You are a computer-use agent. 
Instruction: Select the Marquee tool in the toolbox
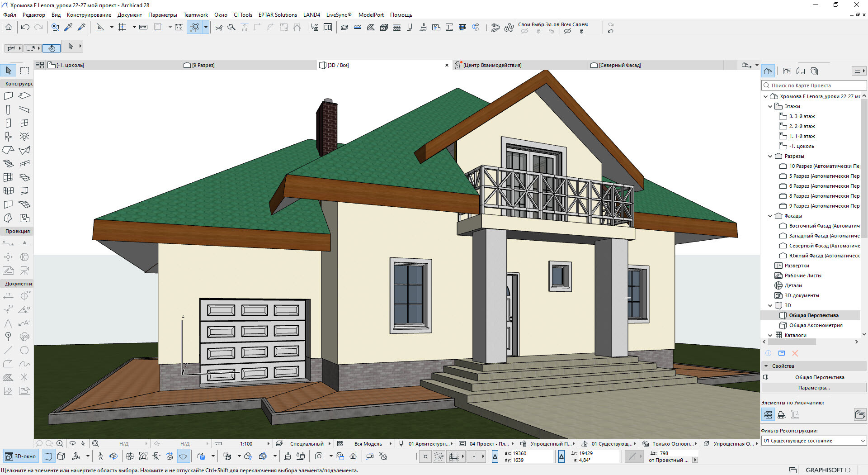[x=24, y=71]
